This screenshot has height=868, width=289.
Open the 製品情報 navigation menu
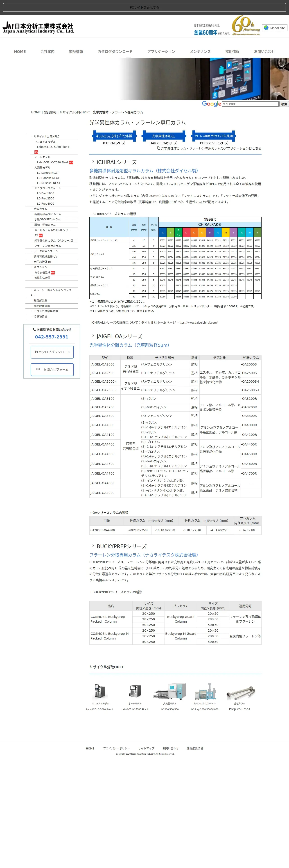pyautogui.click(x=76, y=52)
